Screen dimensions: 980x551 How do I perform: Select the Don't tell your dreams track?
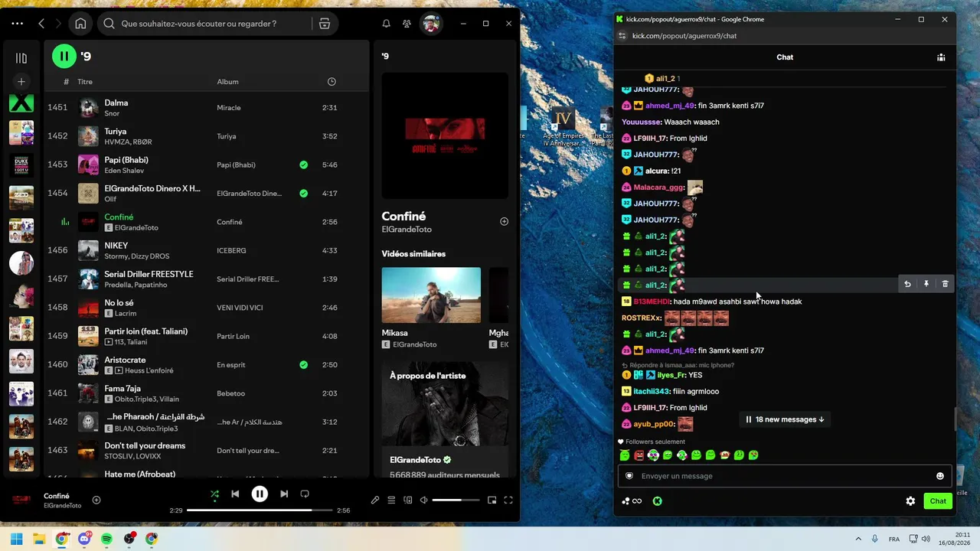pyautogui.click(x=206, y=451)
